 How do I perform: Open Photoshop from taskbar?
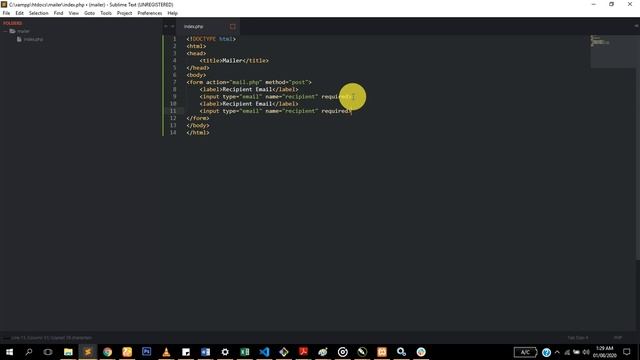(x=147, y=352)
